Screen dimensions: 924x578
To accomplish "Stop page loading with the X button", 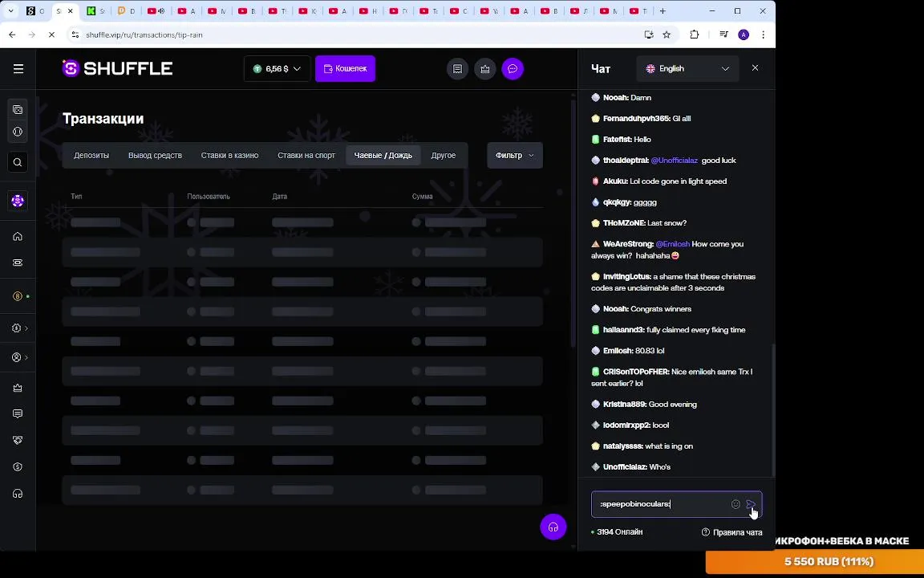I will pos(51,35).
